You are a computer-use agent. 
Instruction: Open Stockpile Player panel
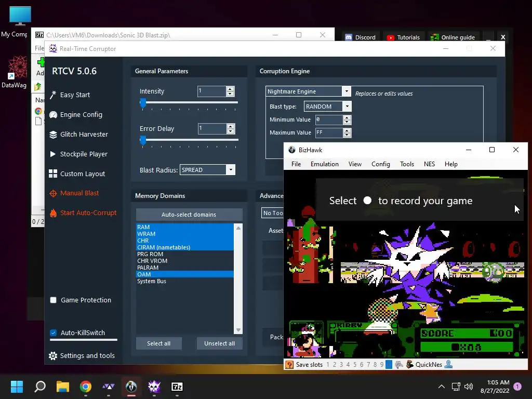click(x=78, y=154)
